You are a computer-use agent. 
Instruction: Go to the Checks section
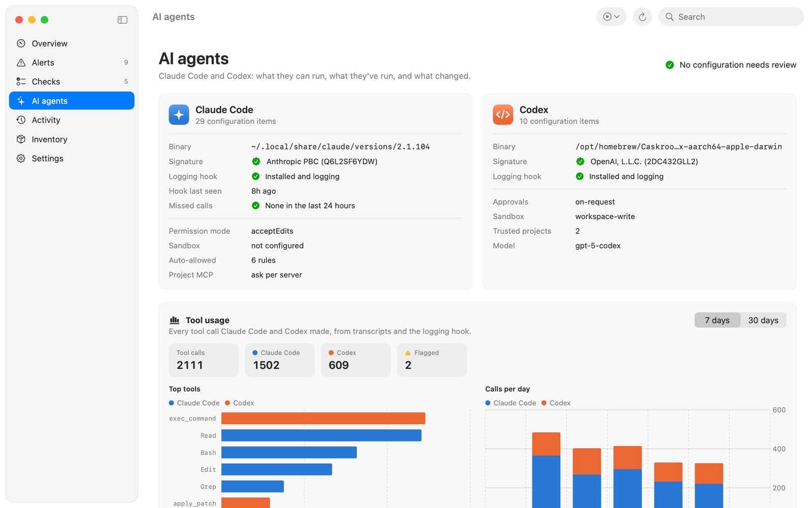(72, 81)
